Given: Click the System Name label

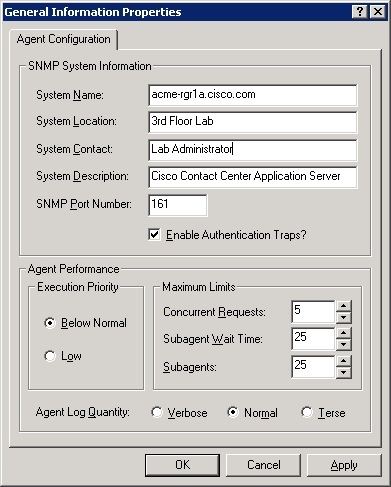Looking at the screenshot, I should pyautogui.click(x=70, y=95).
